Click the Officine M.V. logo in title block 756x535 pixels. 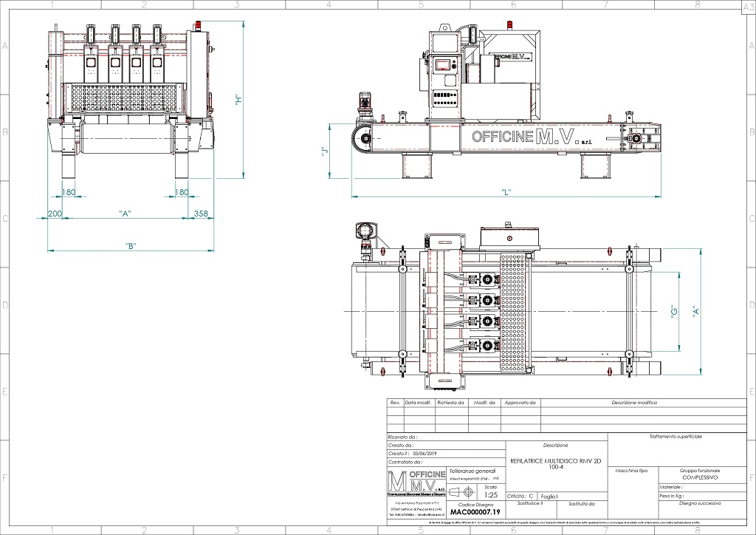tap(417, 483)
